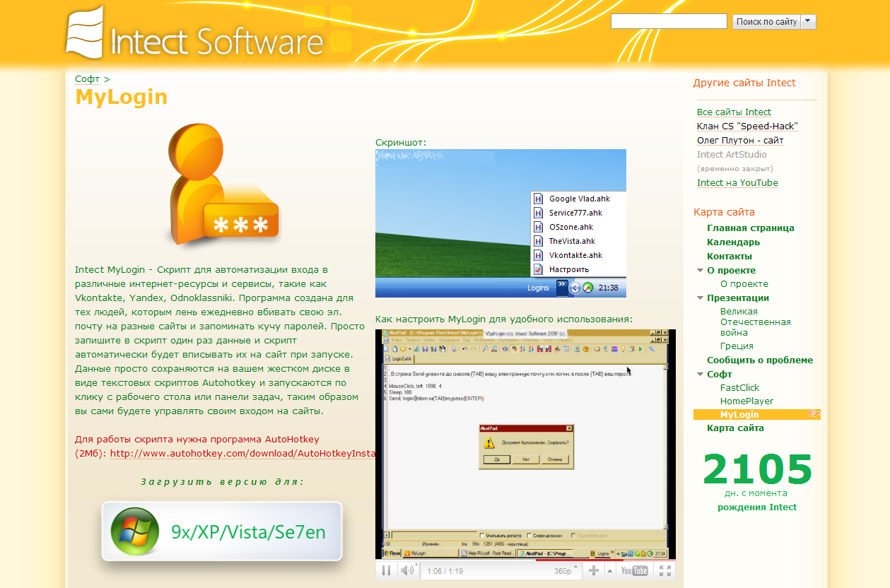Image resolution: width=890 pixels, height=588 pixels.
Task: Open the Софт breadcrumb link
Action: pos(88,79)
